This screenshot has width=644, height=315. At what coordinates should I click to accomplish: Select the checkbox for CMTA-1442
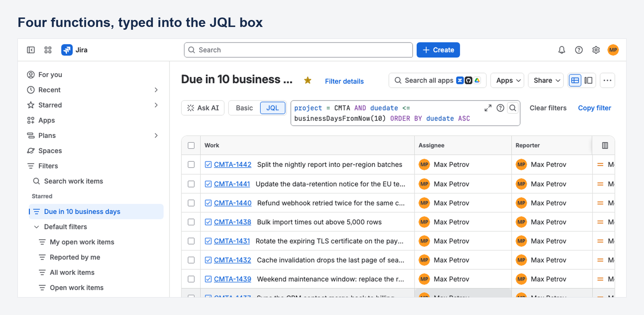[191, 164]
